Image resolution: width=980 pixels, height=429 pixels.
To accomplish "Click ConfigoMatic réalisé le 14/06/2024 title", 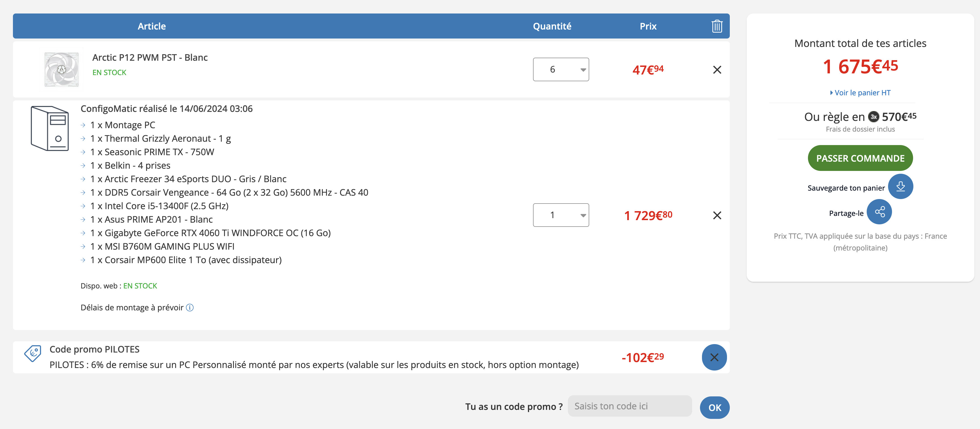I will pyautogui.click(x=167, y=109).
